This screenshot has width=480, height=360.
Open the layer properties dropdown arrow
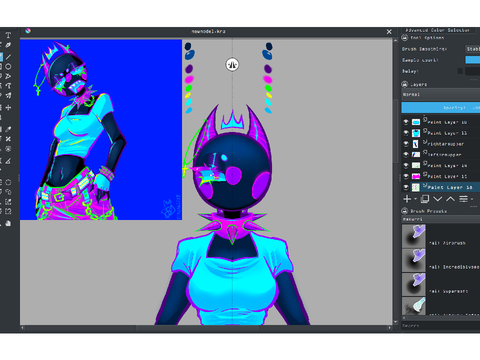point(472,199)
